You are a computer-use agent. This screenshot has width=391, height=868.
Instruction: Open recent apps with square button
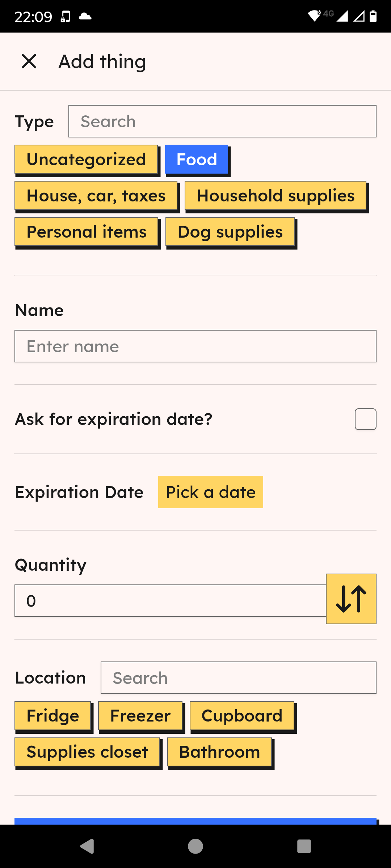point(304,846)
